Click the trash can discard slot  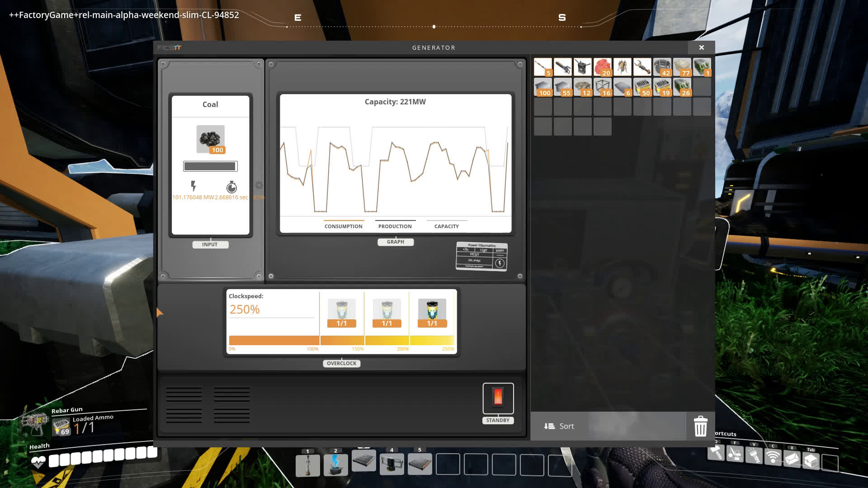click(x=700, y=426)
